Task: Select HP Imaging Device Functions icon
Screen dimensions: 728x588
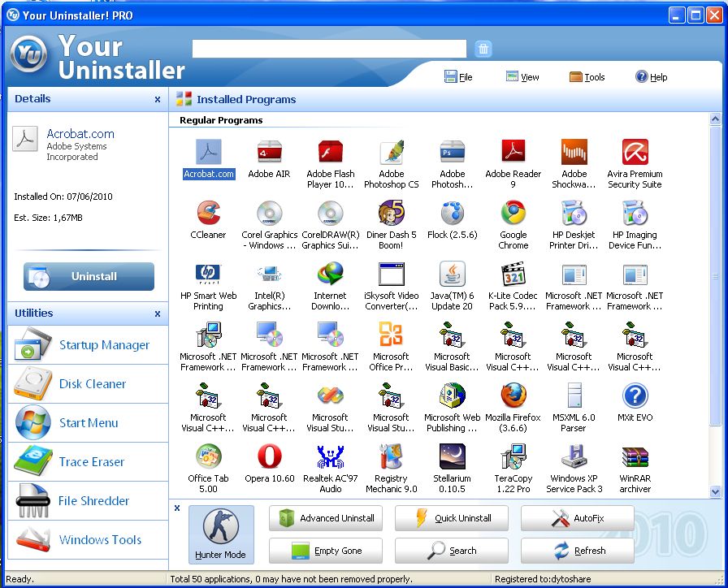Action: (x=635, y=213)
